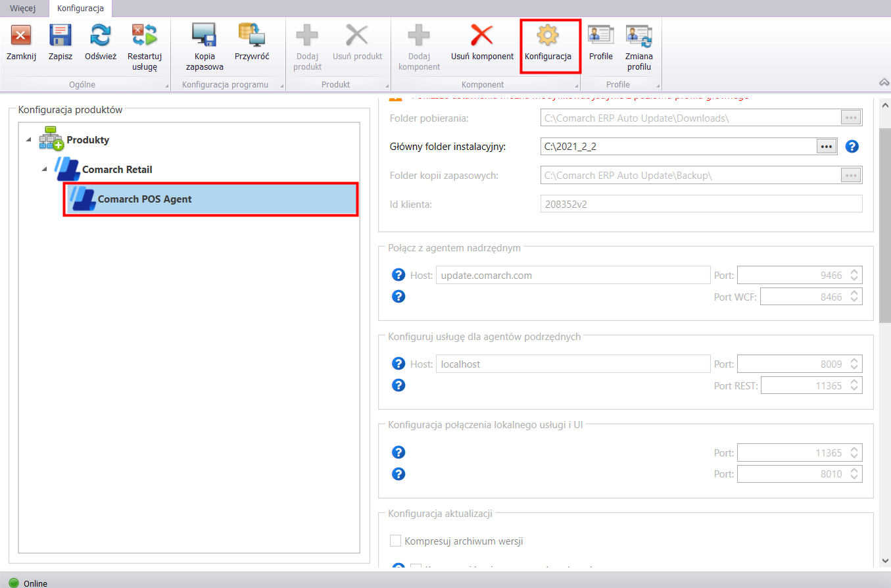This screenshot has height=588, width=891.
Task: Click the Dodaj komponent icon
Action: [419, 34]
